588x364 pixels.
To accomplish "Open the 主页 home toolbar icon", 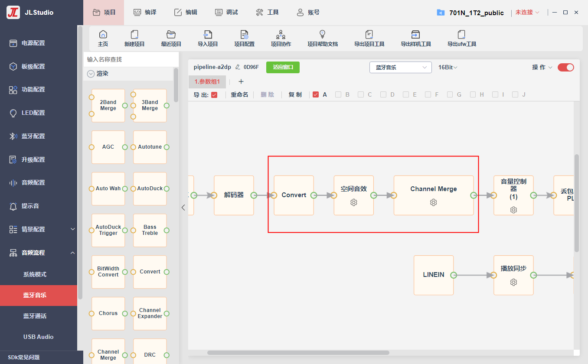I will (103, 38).
